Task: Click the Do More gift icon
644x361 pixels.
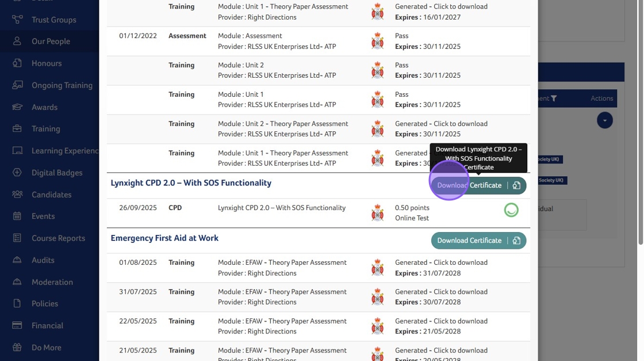Action: pos(17,347)
